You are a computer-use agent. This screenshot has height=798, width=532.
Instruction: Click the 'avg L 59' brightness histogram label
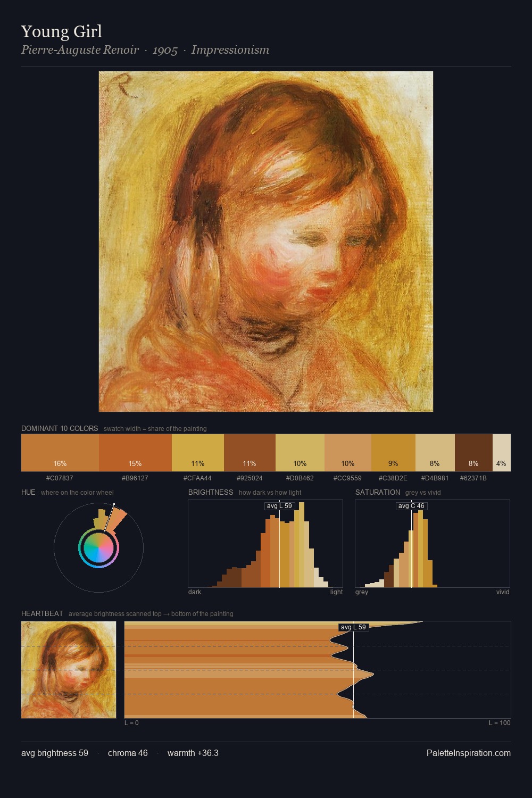pos(279,506)
